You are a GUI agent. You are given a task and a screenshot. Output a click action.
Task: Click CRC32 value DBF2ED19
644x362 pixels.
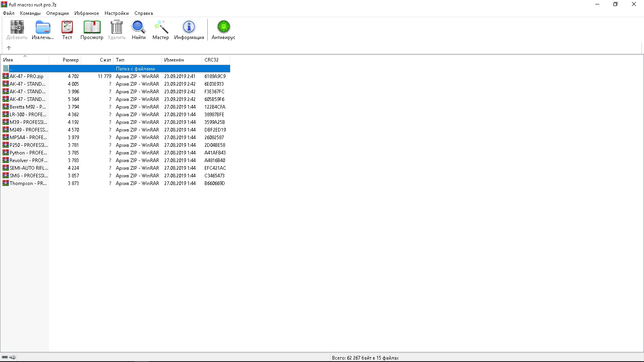pyautogui.click(x=215, y=130)
